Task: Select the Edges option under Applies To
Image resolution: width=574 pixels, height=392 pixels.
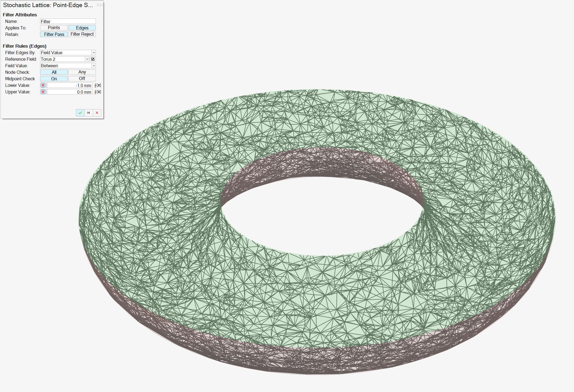Action: click(x=82, y=28)
